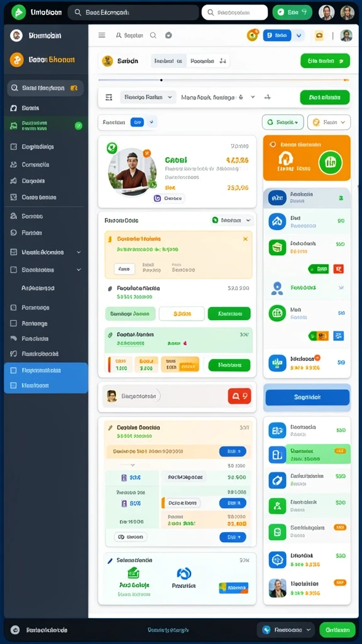
Task: Toggle the small blue pill switch
Action: coord(136,122)
